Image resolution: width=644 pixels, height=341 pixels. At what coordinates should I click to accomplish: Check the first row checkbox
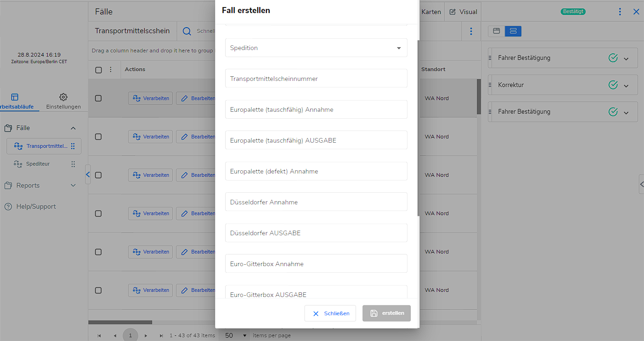coord(98,98)
